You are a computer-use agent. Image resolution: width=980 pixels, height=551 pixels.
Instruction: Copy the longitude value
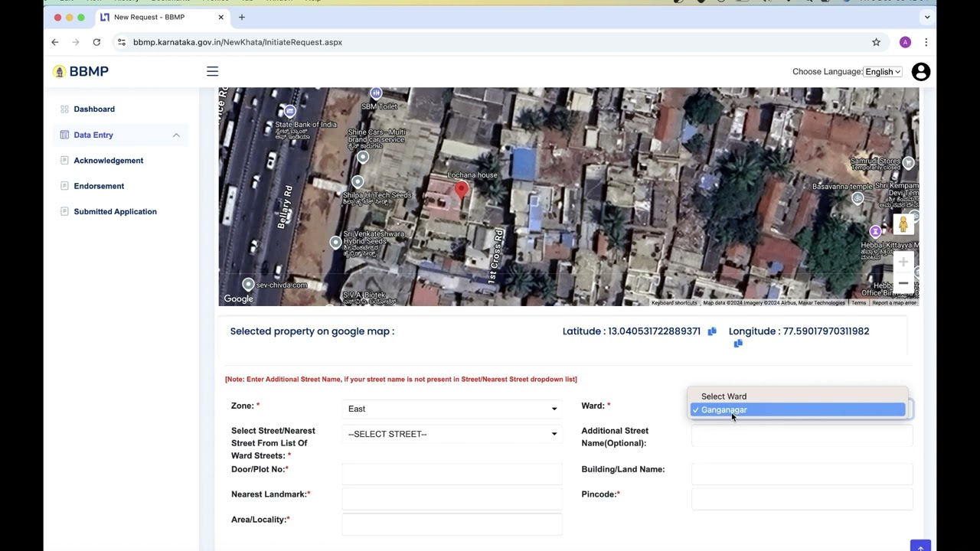(738, 344)
